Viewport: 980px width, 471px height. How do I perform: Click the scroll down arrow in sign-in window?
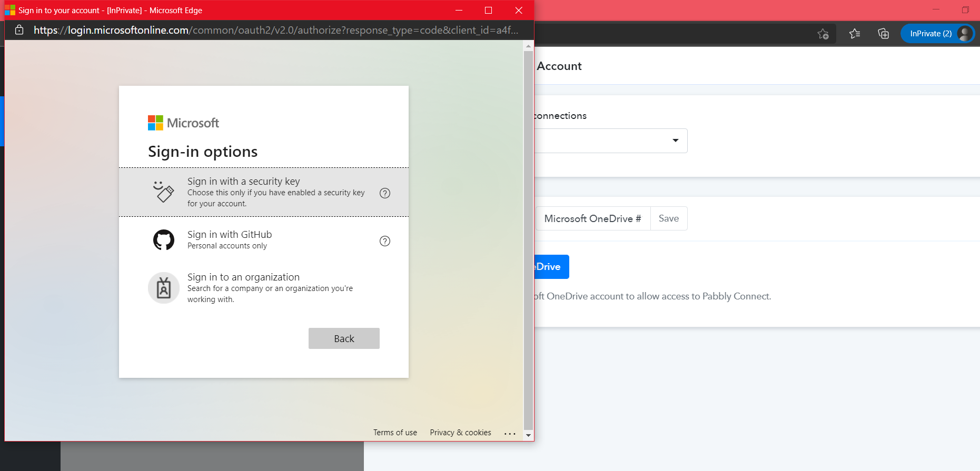tap(528, 436)
